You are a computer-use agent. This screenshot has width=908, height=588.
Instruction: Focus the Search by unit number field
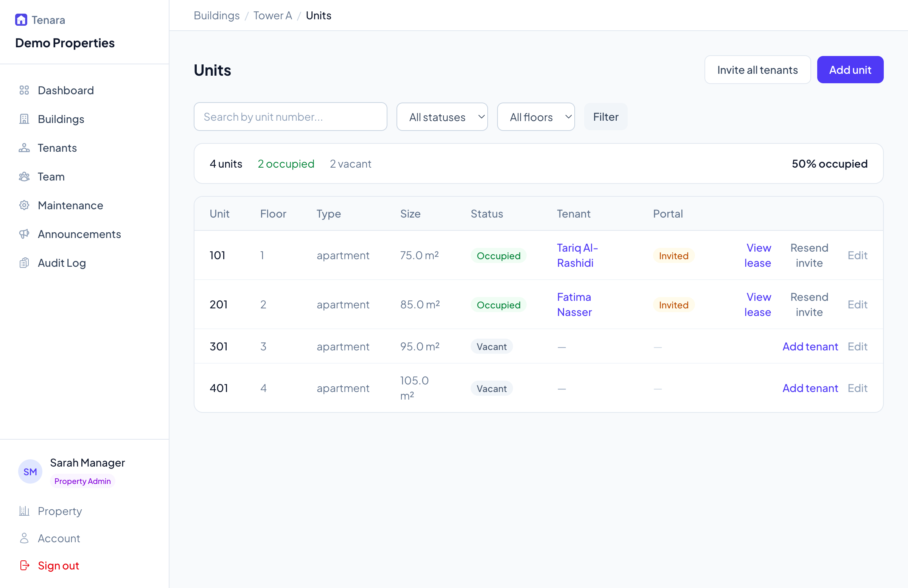coord(290,117)
